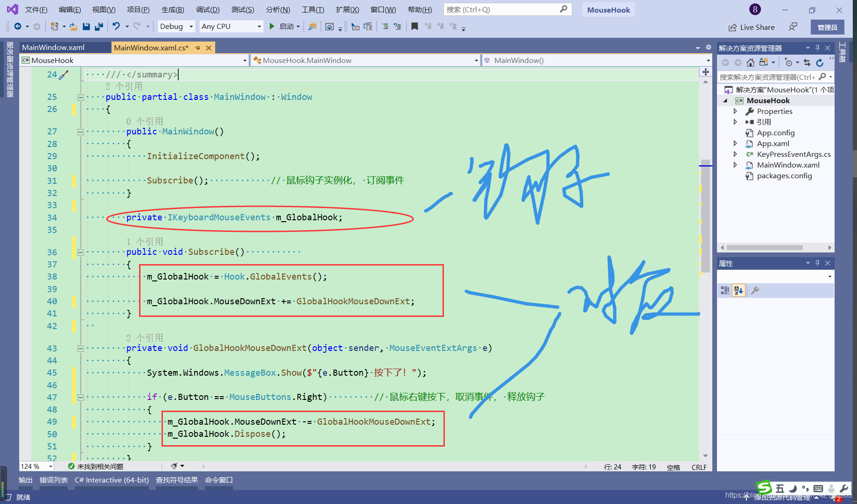Click the Pending Changes Filter clock icon
857x504 pixels.
pos(789,63)
